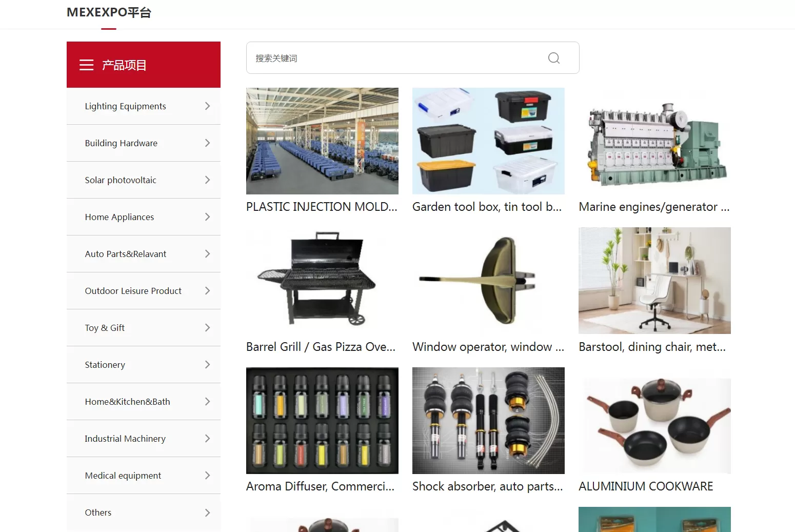795x532 pixels.
Task: Open the aroma oil bottles image
Action: (322, 421)
